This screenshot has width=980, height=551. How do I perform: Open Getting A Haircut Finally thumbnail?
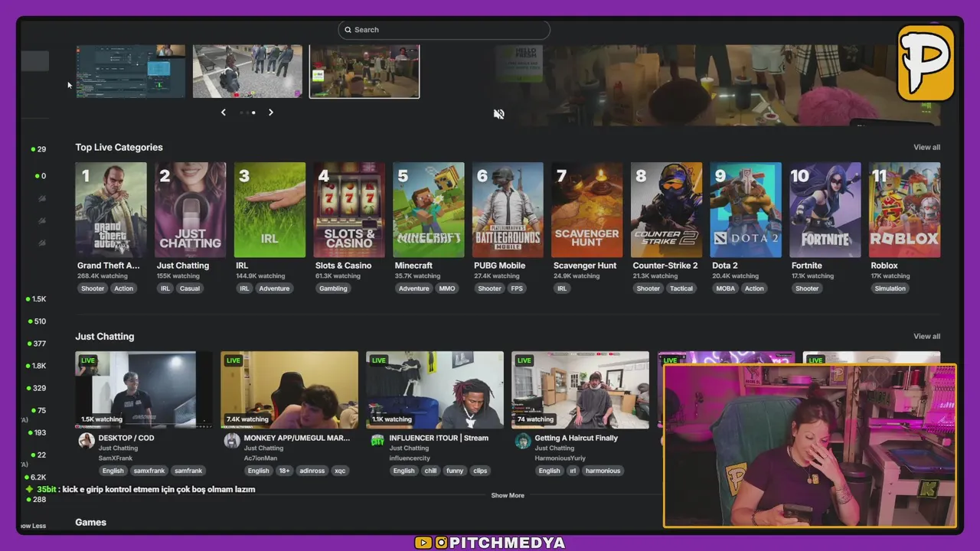[x=580, y=390]
